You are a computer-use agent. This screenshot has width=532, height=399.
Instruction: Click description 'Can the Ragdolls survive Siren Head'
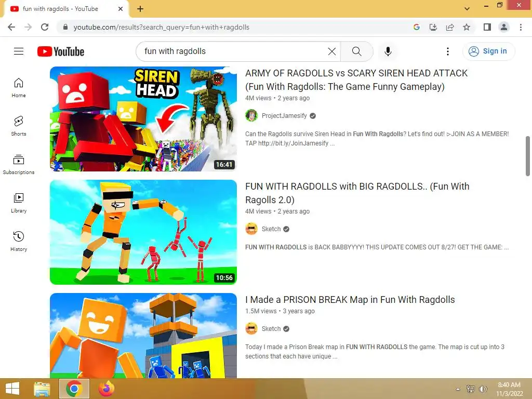click(377, 138)
